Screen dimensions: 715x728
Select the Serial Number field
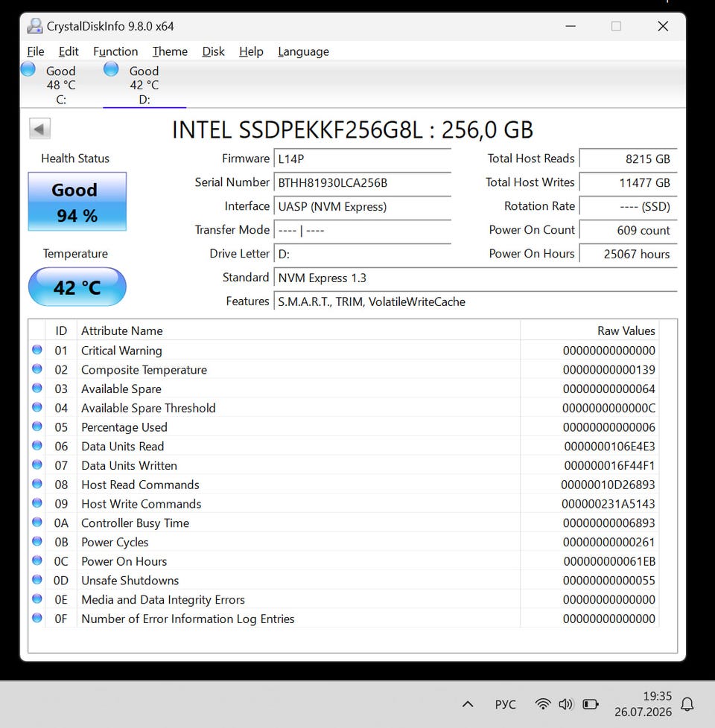click(x=363, y=183)
